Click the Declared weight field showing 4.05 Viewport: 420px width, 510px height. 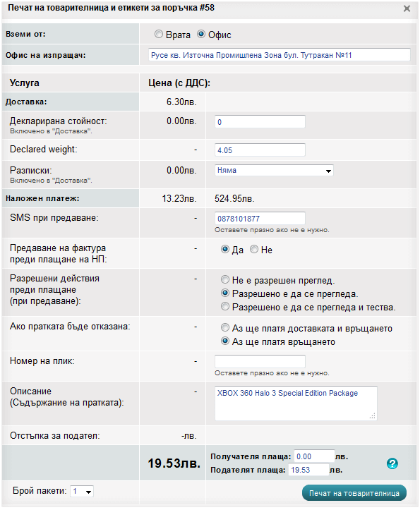[x=260, y=150]
